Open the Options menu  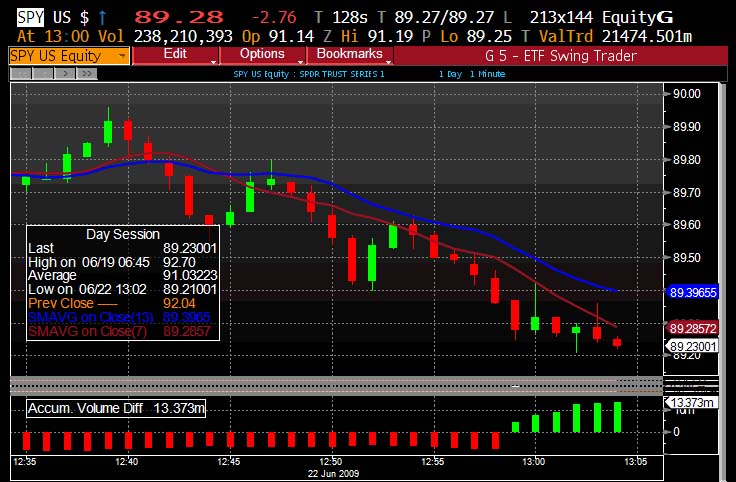pos(262,55)
